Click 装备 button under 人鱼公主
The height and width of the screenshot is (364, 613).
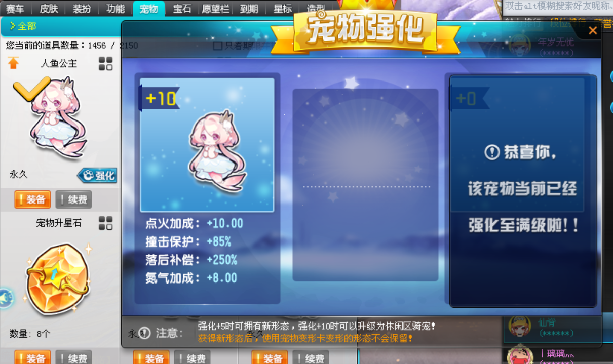point(32,199)
